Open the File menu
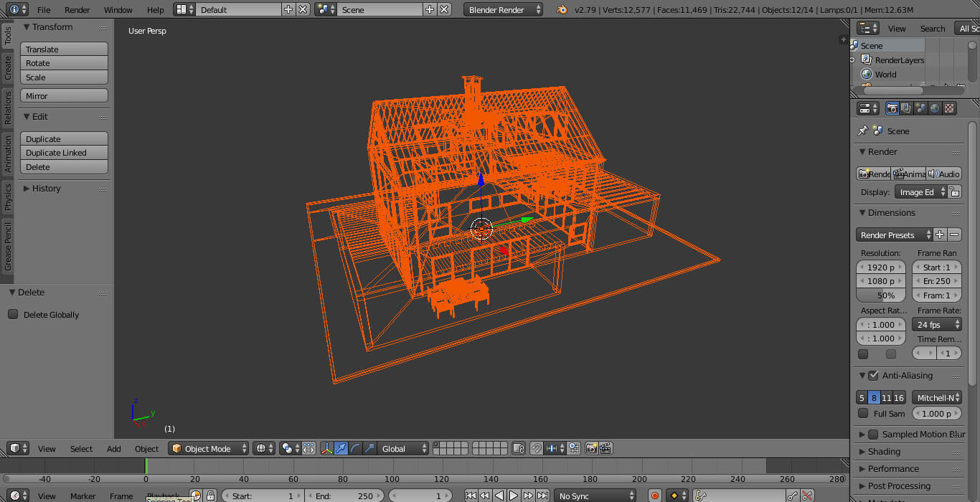Image resolution: width=980 pixels, height=502 pixels. (x=44, y=10)
